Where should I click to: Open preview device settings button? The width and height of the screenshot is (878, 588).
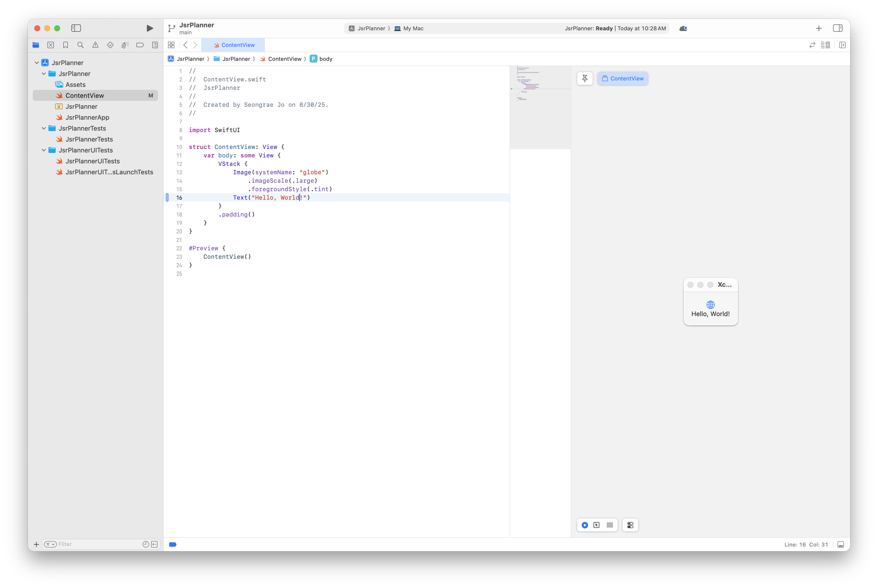(x=630, y=525)
